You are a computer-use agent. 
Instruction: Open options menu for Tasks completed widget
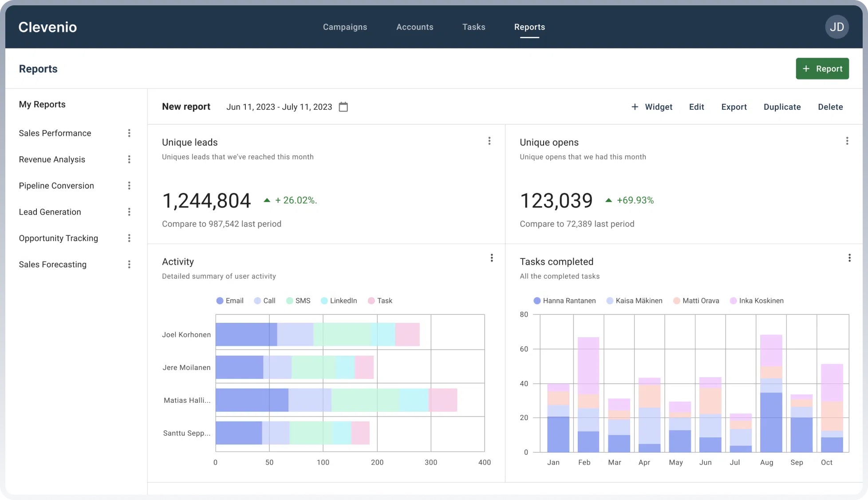pyautogui.click(x=850, y=258)
